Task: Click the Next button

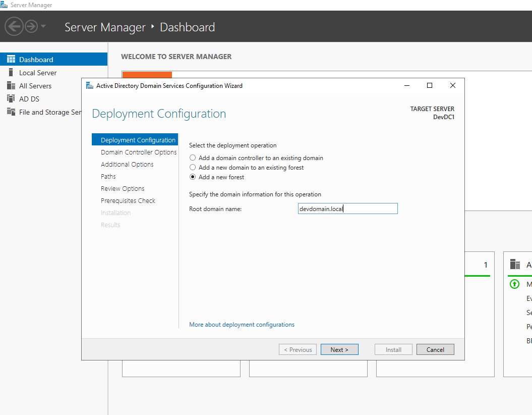Action: click(x=339, y=349)
